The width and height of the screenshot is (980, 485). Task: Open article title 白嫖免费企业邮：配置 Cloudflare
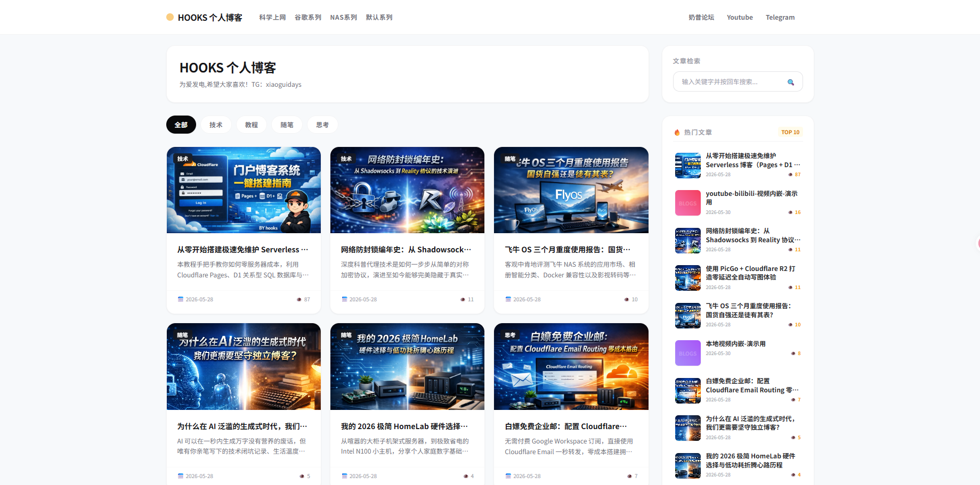pyautogui.click(x=566, y=426)
